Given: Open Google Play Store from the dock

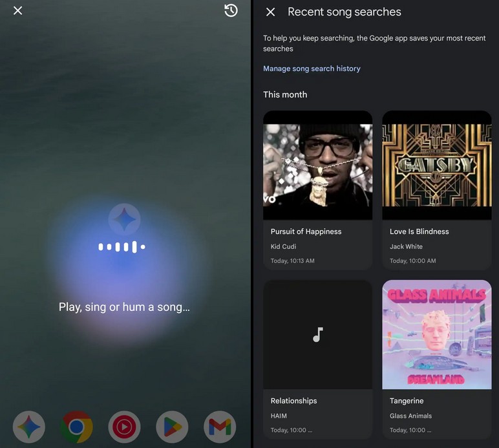Looking at the screenshot, I should coord(172,427).
